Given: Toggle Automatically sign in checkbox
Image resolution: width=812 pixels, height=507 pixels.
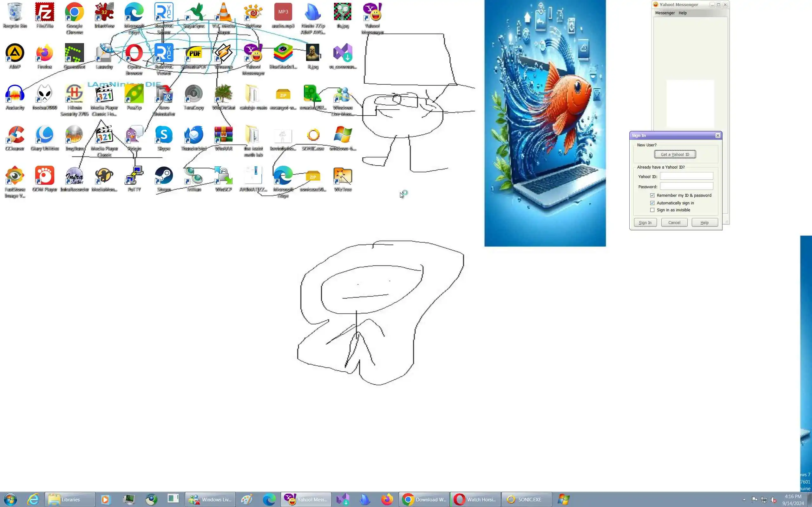Looking at the screenshot, I should click(652, 203).
